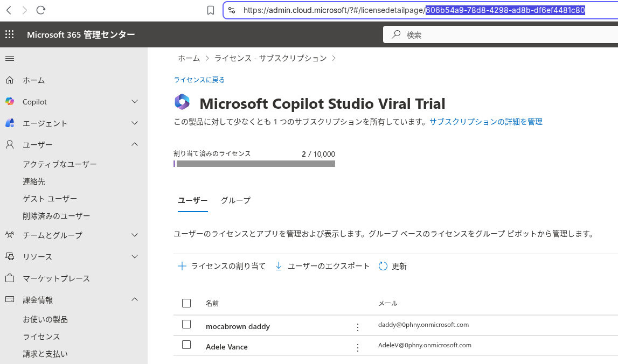The image size is (618, 364).
Task: Open the mocabrown daddy user name
Action: pos(238,326)
